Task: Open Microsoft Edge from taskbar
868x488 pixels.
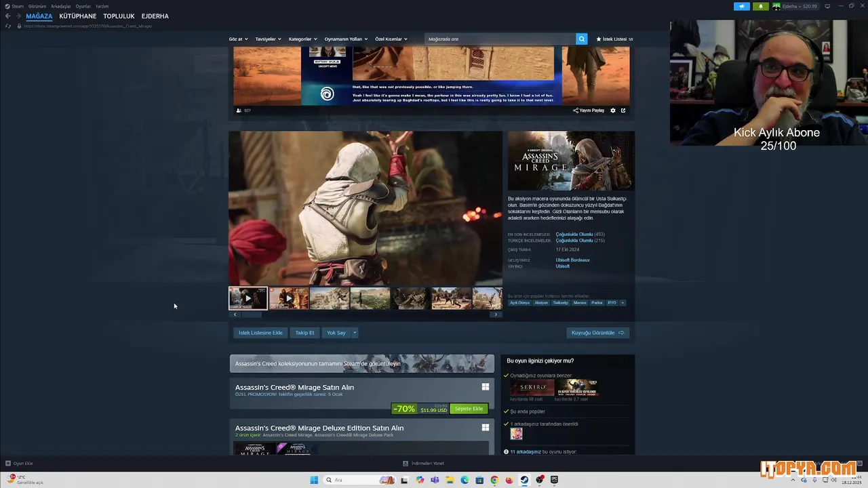Action: [x=465, y=480]
